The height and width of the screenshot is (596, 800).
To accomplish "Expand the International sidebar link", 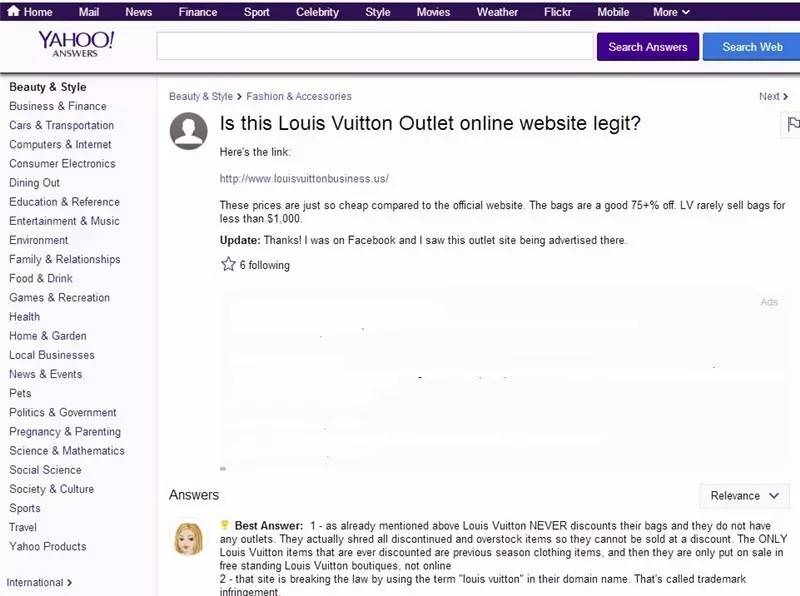I will (x=39, y=582).
